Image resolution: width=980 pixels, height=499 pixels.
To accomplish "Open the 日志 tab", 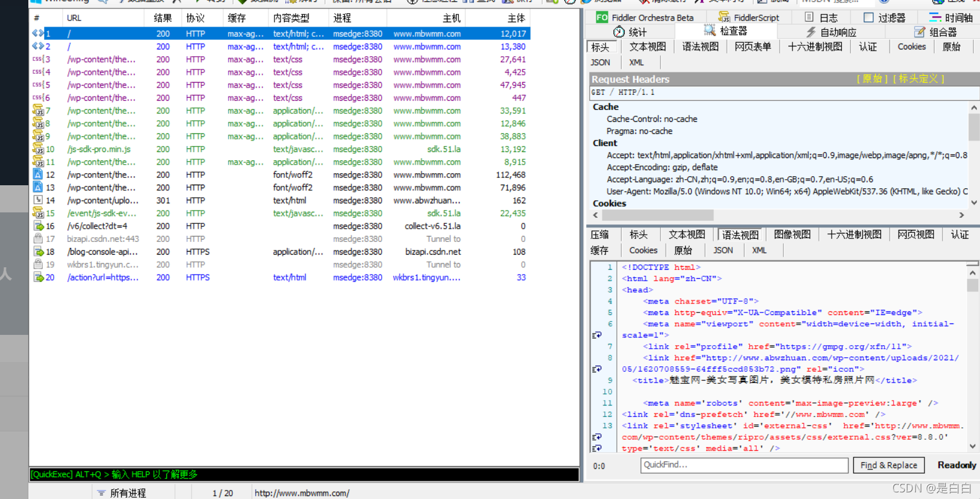I will click(821, 17).
